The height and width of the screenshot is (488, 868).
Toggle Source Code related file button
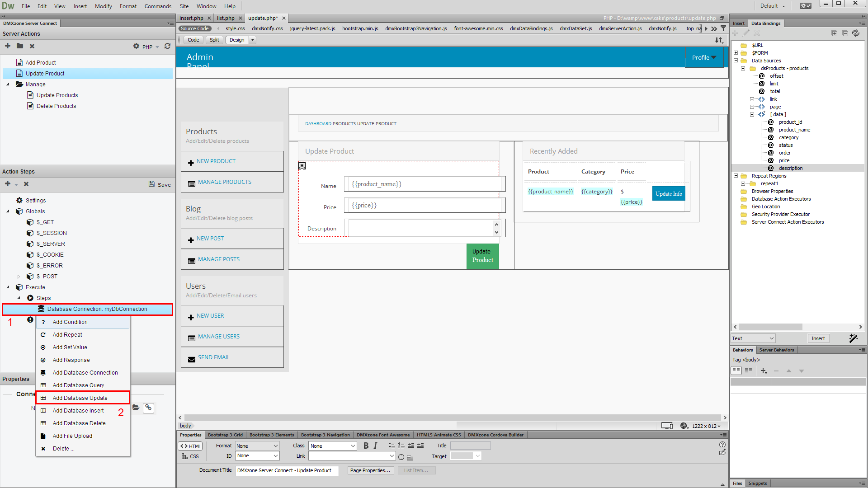pyautogui.click(x=195, y=28)
